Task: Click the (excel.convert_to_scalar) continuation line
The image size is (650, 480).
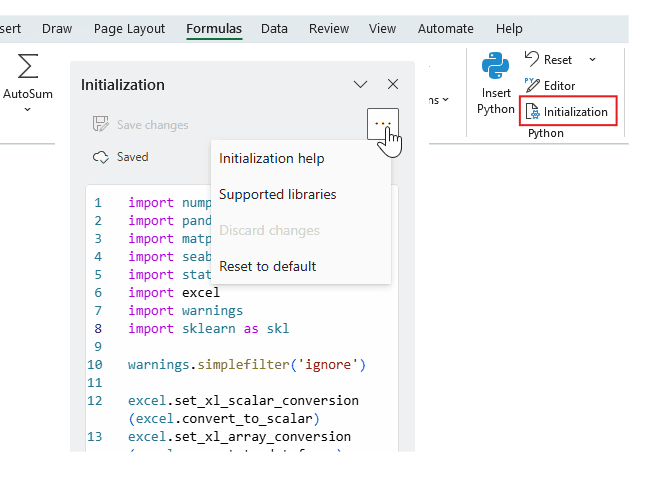Action: coord(224,419)
